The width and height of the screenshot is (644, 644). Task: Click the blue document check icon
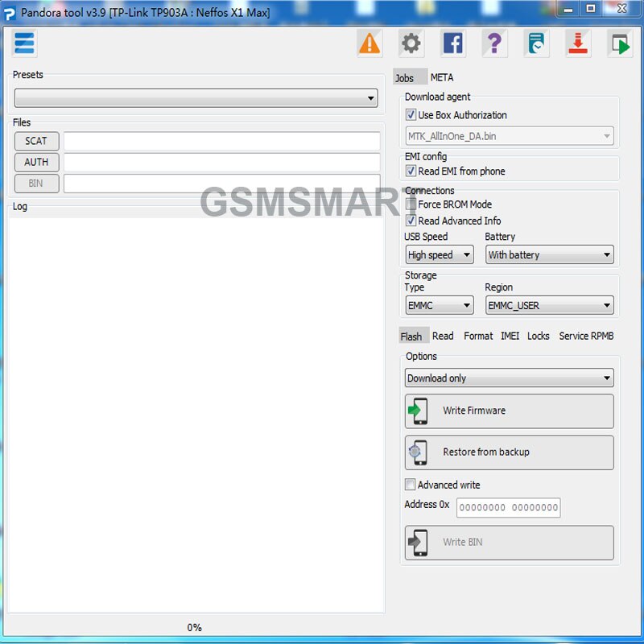[x=536, y=43]
